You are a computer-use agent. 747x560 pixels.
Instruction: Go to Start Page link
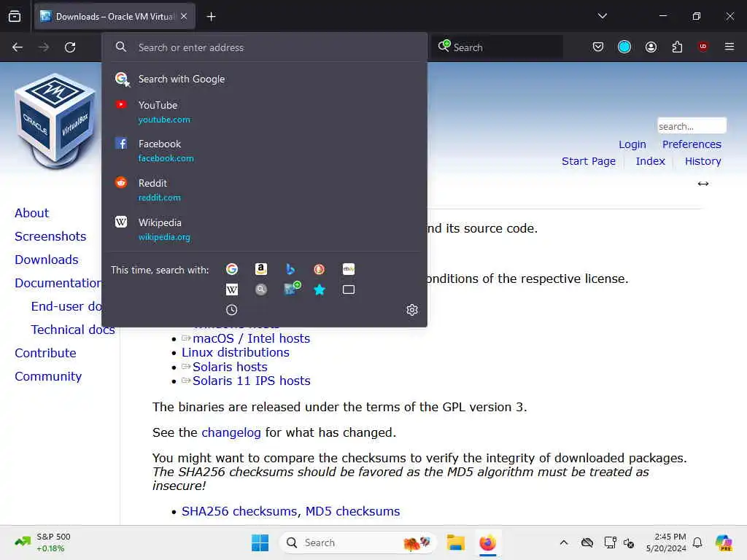(589, 161)
